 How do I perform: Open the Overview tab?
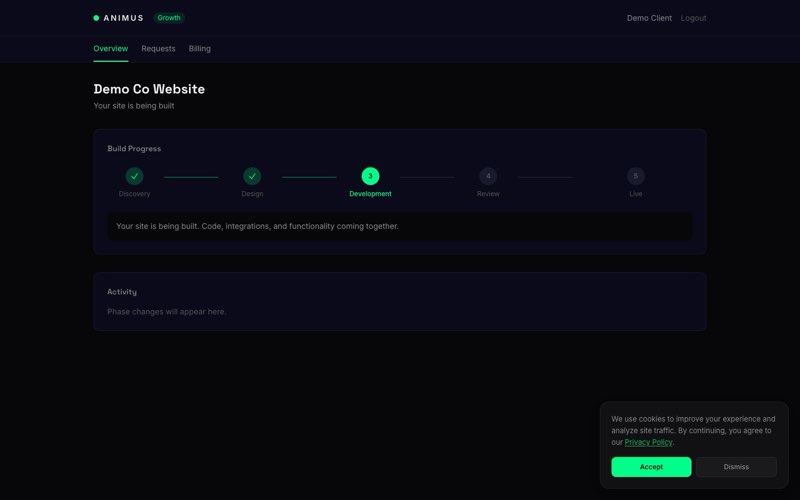click(111, 48)
